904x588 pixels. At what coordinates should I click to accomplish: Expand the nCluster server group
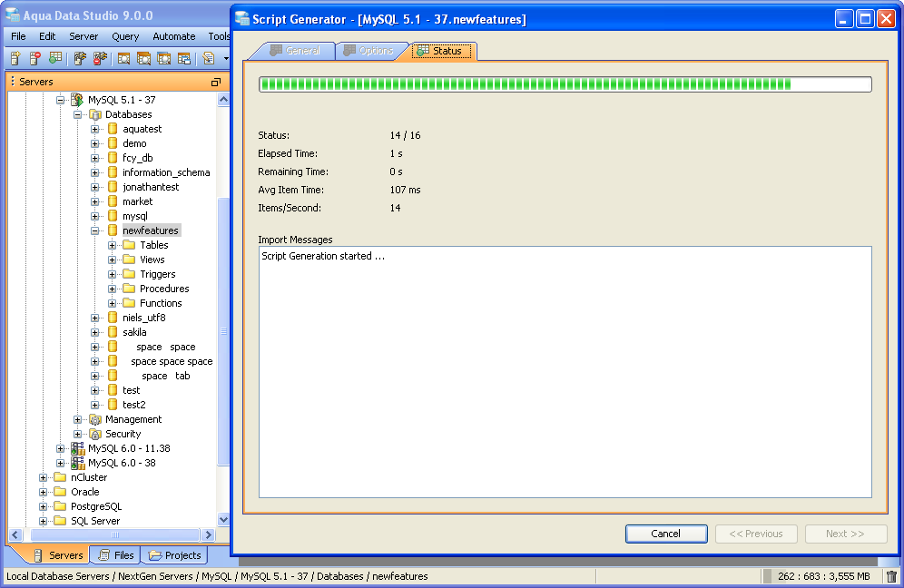(x=43, y=478)
